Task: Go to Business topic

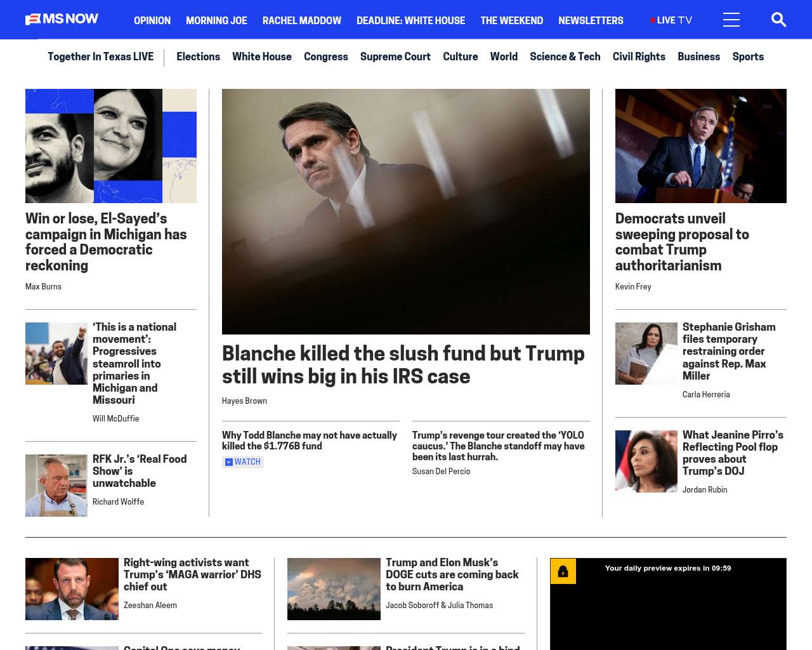Action: point(698,56)
